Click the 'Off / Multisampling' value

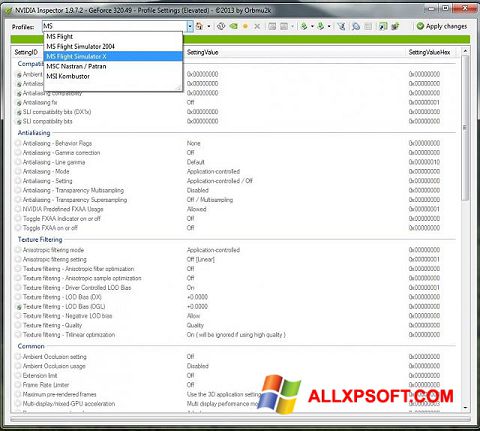click(x=210, y=200)
